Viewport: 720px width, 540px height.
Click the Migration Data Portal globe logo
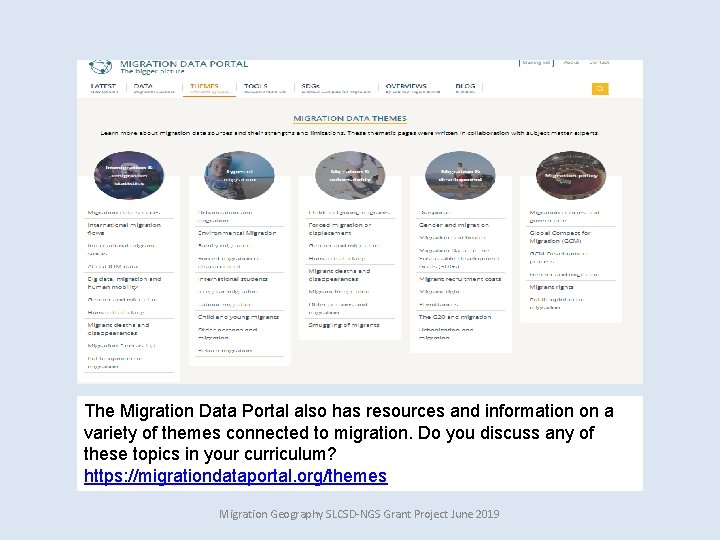[x=101, y=67]
